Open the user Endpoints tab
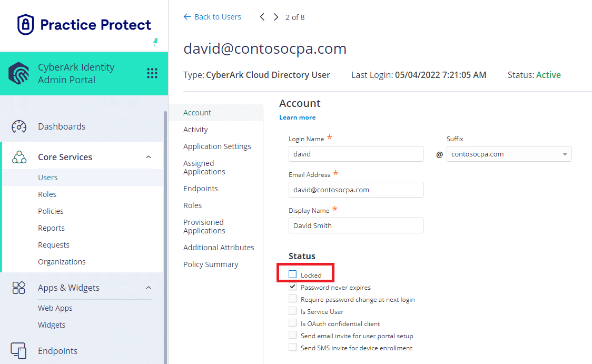 [x=201, y=189]
